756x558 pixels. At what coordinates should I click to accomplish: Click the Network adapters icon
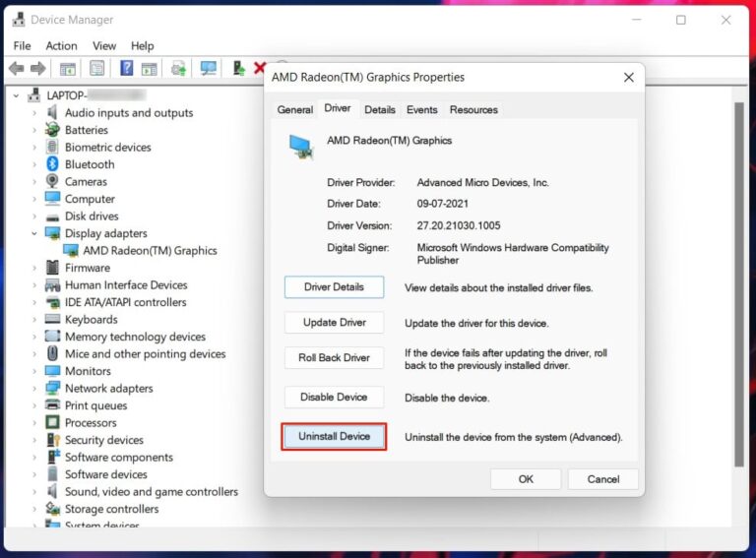pyautogui.click(x=52, y=388)
